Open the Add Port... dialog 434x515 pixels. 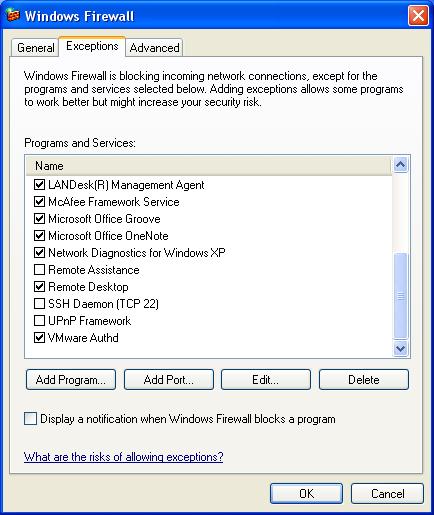169,379
